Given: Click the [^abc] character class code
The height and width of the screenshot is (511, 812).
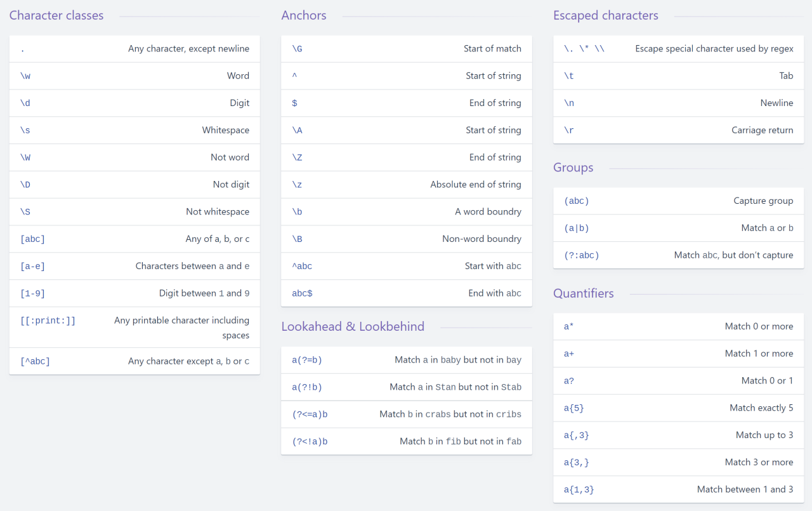Looking at the screenshot, I should [35, 361].
